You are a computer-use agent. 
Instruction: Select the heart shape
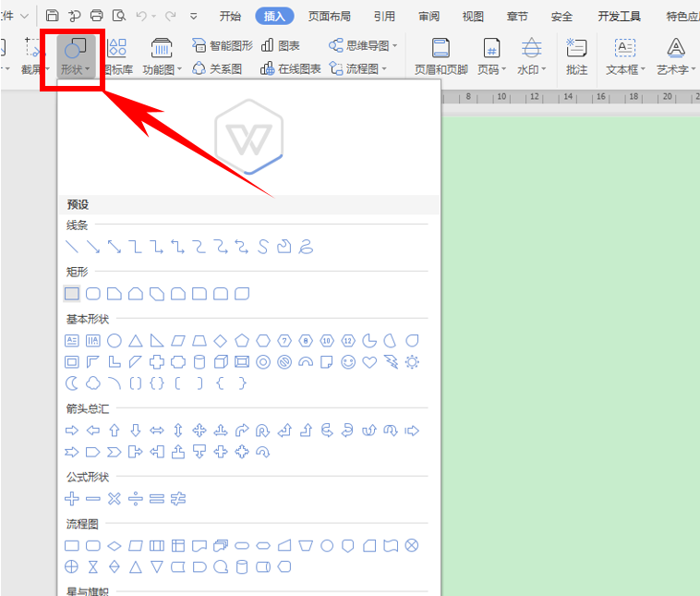tap(369, 362)
